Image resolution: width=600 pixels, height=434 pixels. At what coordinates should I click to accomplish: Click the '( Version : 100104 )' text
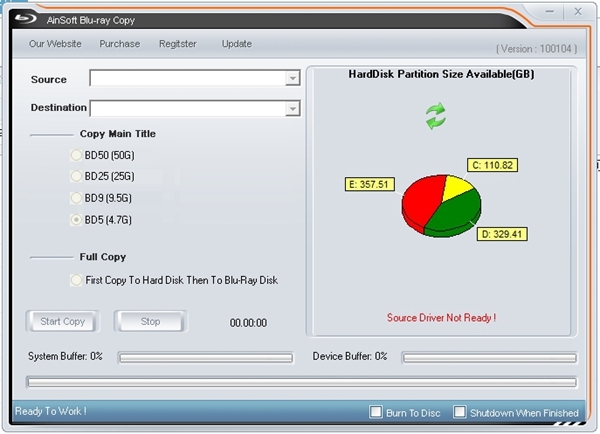click(536, 49)
